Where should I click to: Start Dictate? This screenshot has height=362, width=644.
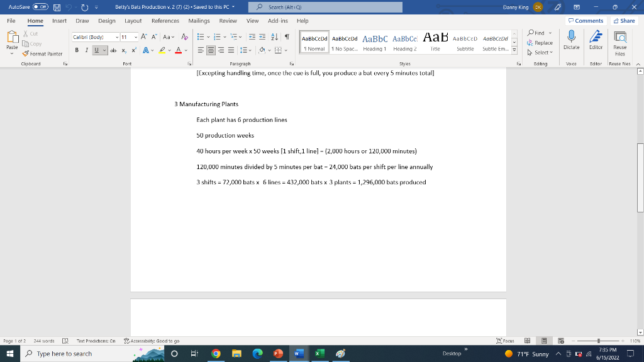[x=571, y=40]
